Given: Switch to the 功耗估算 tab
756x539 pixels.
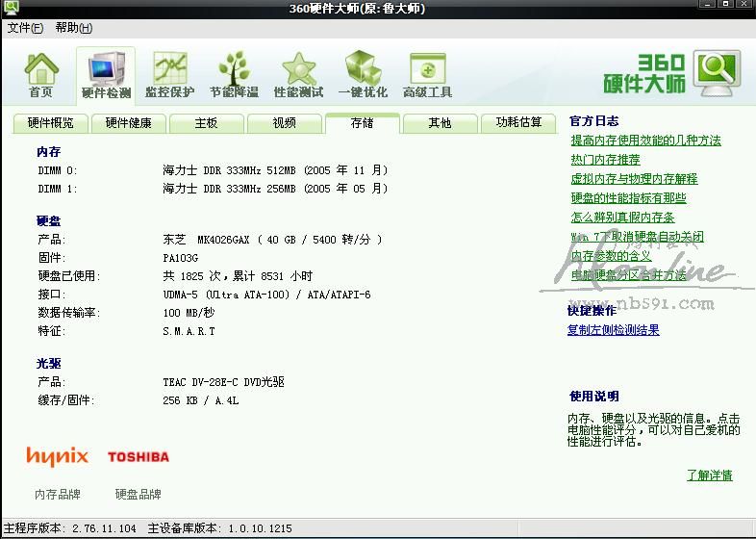Looking at the screenshot, I should tap(518, 123).
